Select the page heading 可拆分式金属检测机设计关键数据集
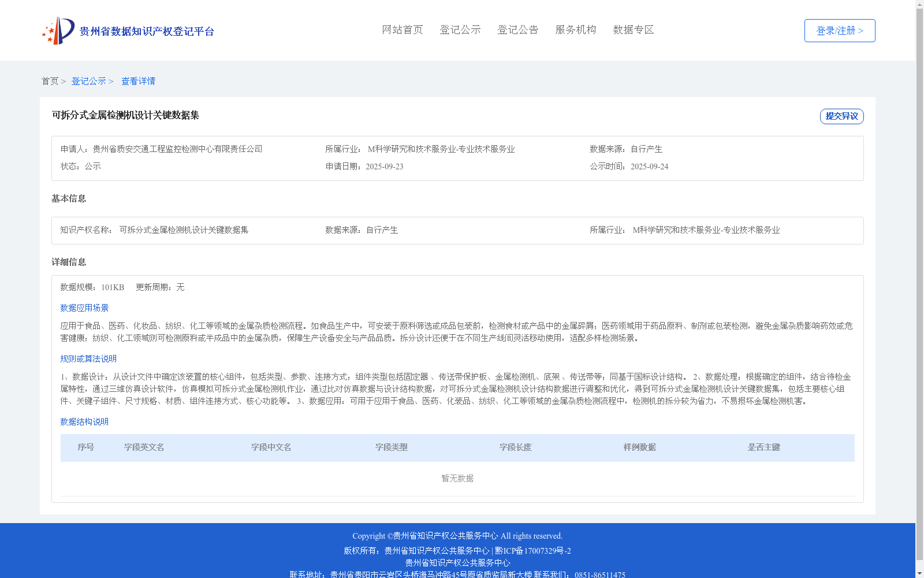 pos(125,115)
